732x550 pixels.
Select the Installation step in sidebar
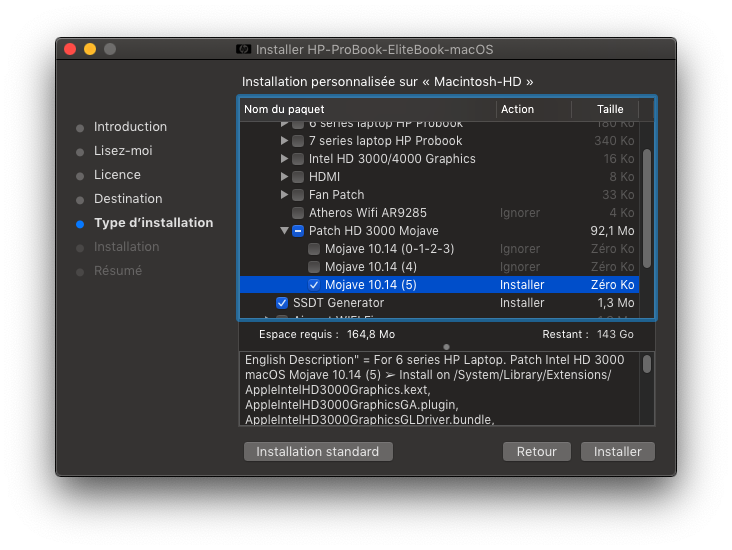[x=127, y=247]
